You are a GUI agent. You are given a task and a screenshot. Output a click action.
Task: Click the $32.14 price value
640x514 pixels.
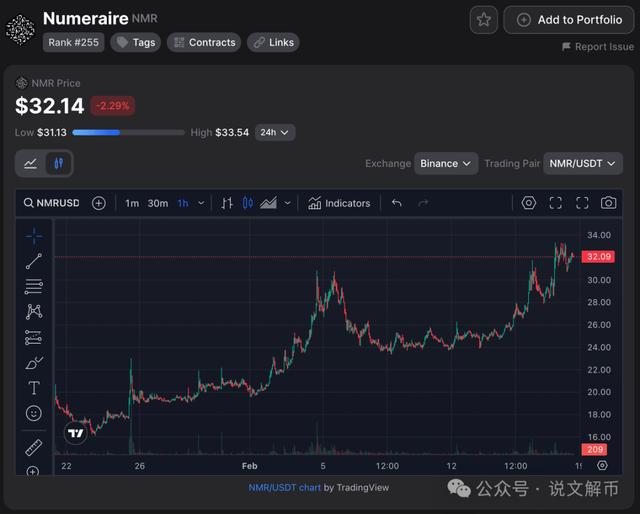49,106
